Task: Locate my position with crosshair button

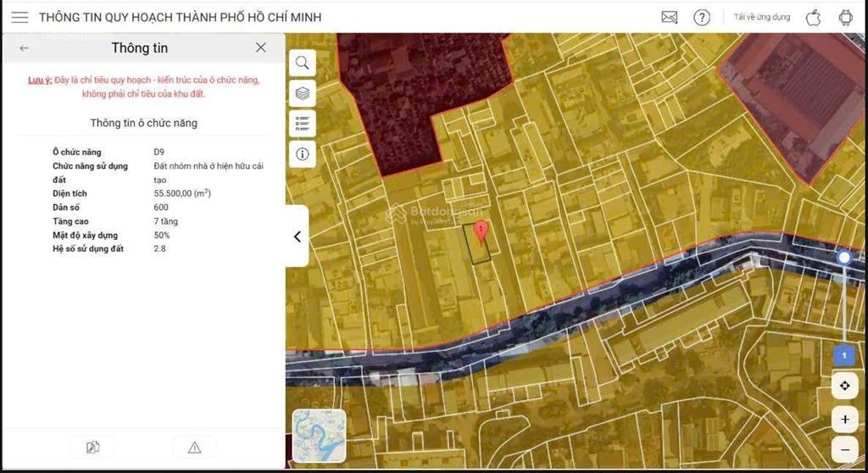Action: 844,387
